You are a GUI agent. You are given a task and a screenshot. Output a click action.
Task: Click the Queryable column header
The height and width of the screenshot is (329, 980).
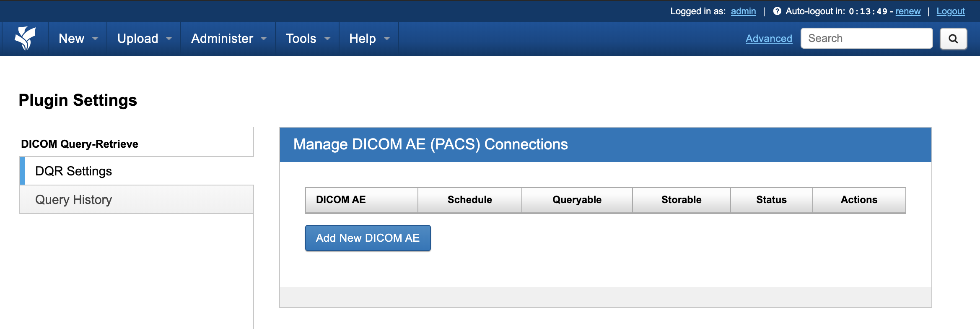(x=577, y=200)
